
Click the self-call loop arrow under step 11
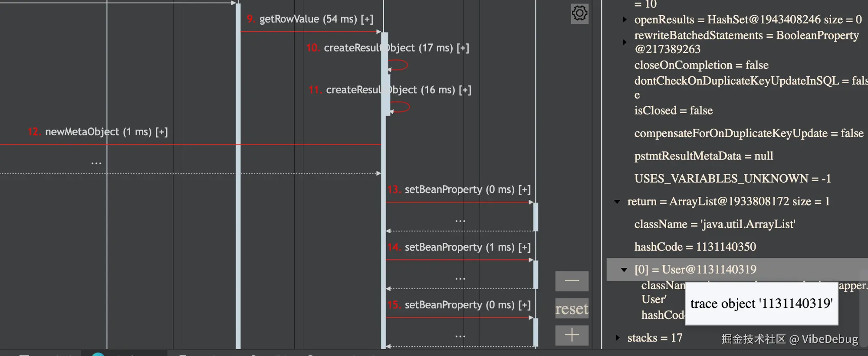coord(400,108)
